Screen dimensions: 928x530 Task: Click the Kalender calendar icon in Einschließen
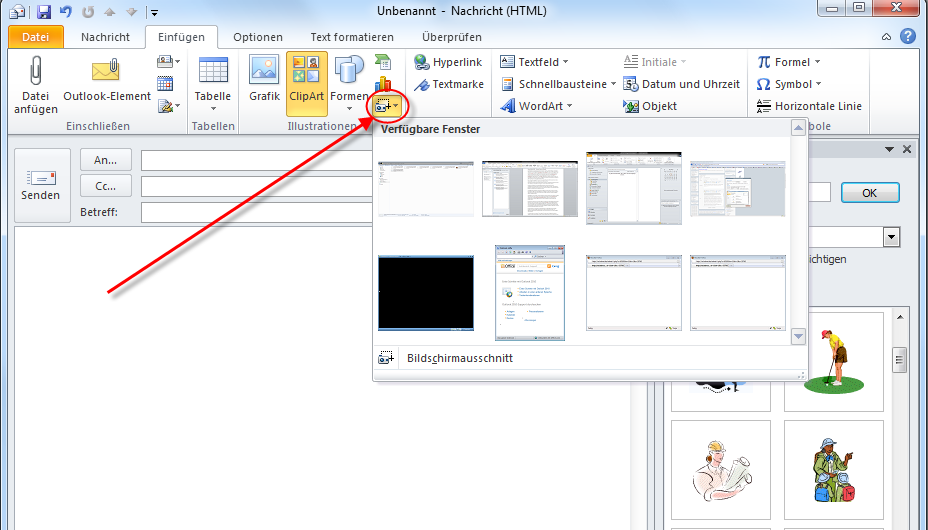pos(165,83)
